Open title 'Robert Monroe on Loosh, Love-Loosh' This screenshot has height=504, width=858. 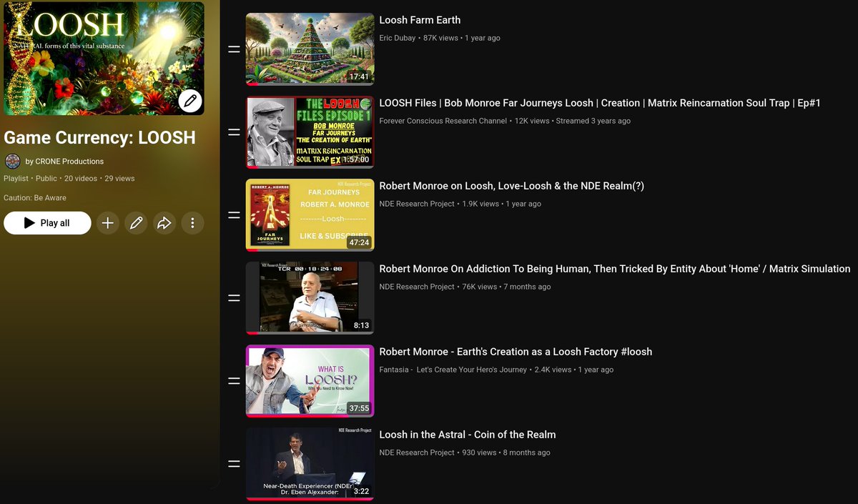[512, 186]
